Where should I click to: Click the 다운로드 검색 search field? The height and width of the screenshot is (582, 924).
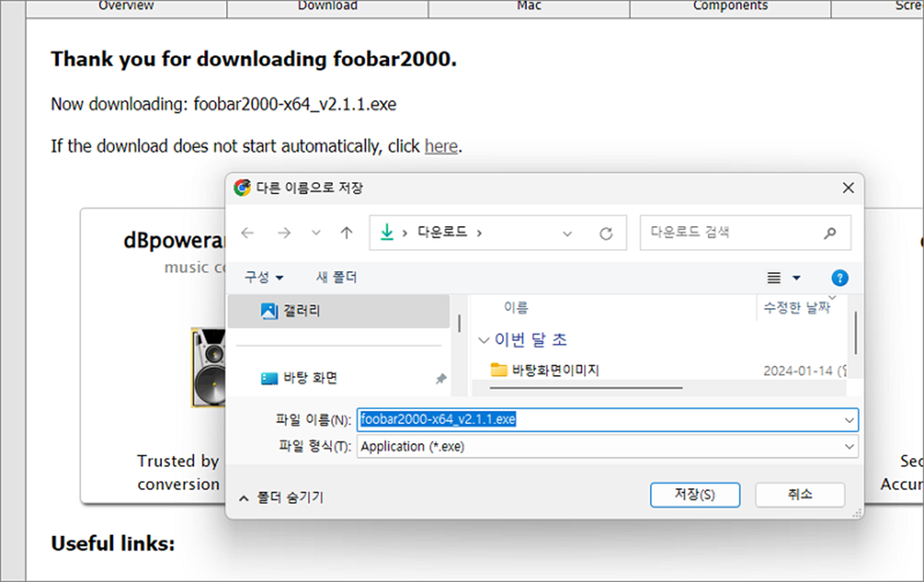pos(745,233)
